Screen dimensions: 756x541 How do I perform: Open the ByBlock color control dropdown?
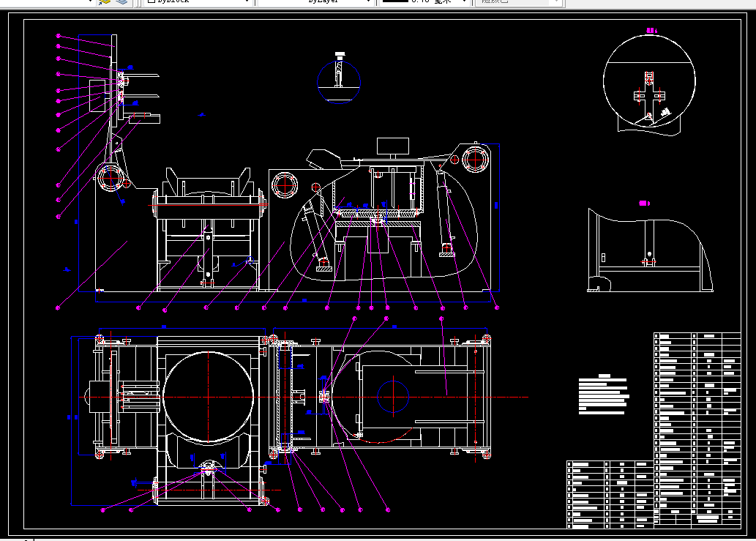(198, 2)
